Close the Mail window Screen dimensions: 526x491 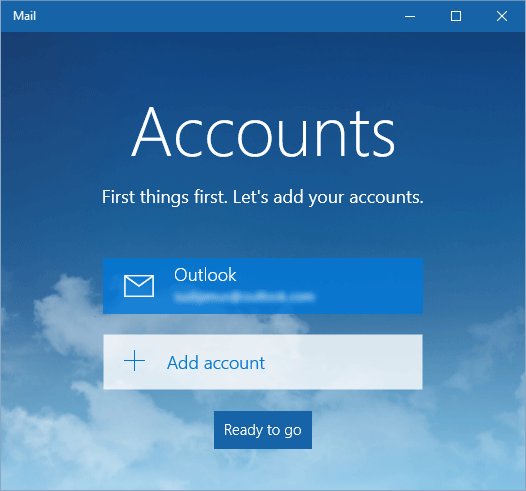(x=502, y=16)
